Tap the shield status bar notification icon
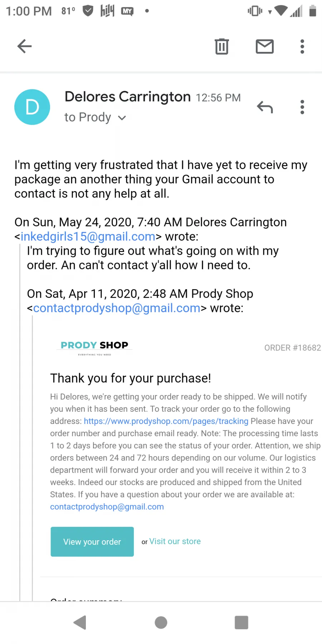The height and width of the screenshot is (644, 322). pyautogui.click(x=88, y=11)
